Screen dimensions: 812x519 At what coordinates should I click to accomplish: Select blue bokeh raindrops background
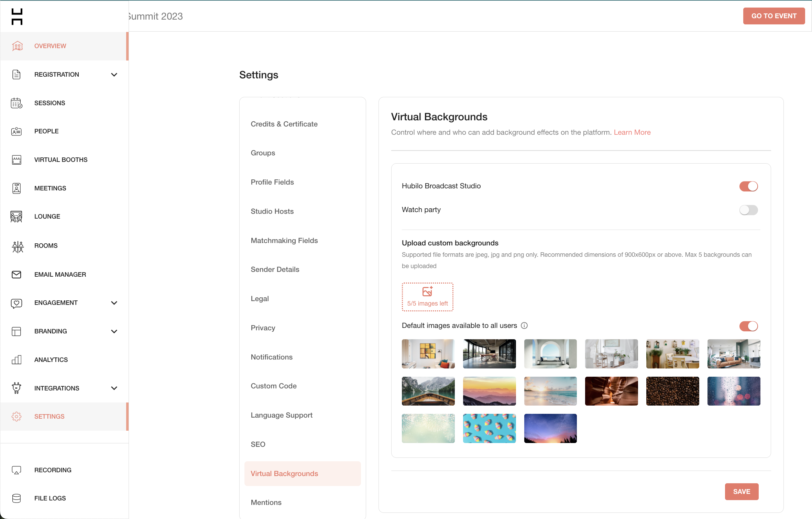tap(734, 391)
